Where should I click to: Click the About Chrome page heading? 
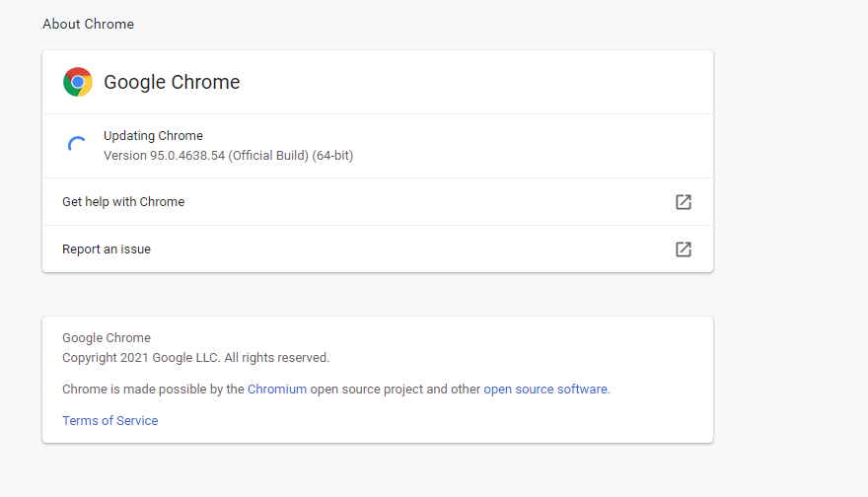pyautogui.click(x=88, y=24)
